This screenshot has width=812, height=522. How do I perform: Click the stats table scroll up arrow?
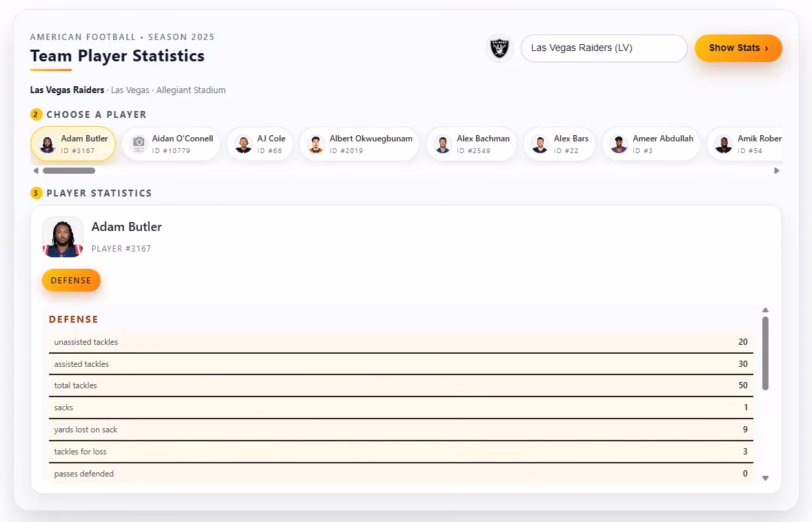click(765, 310)
